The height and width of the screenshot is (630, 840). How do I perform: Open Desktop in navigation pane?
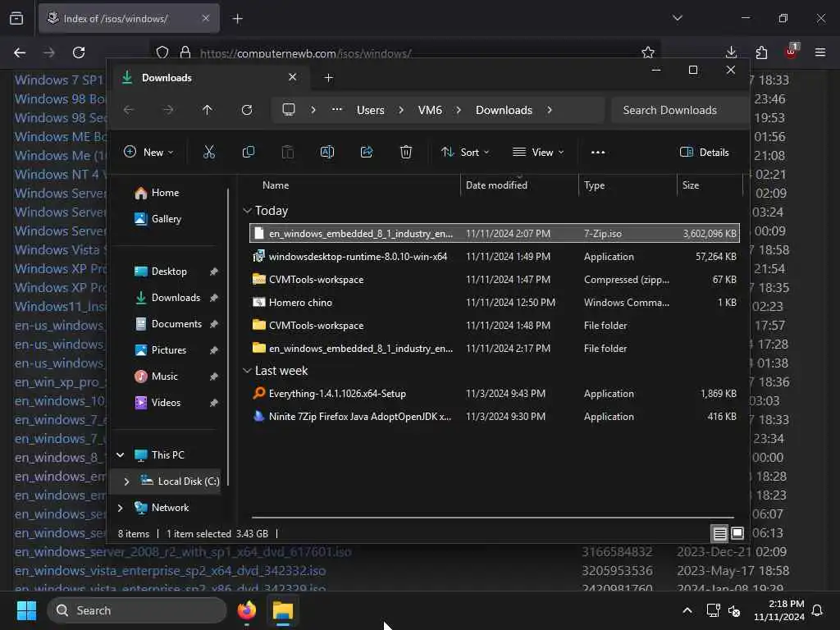click(161, 271)
